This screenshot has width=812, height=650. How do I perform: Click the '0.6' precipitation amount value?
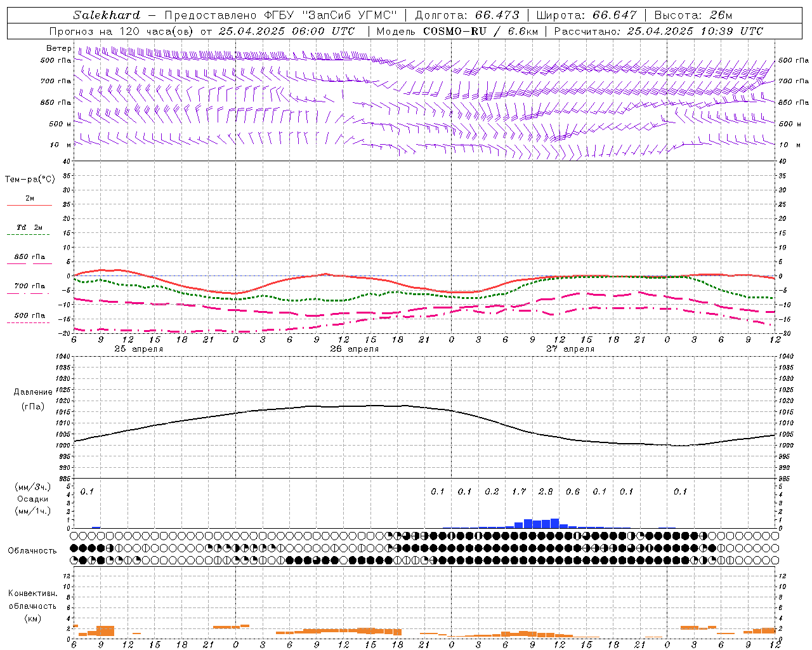click(573, 491)
